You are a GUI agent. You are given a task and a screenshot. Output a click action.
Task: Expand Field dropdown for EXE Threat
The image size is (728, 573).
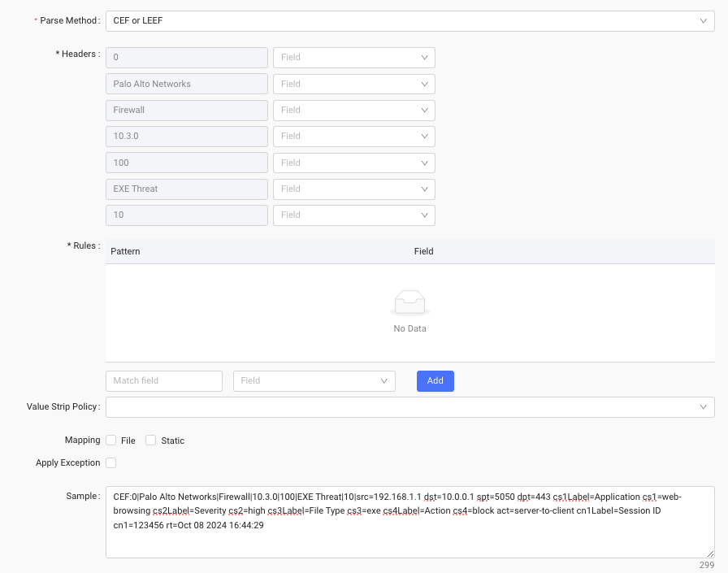[353, 189]
